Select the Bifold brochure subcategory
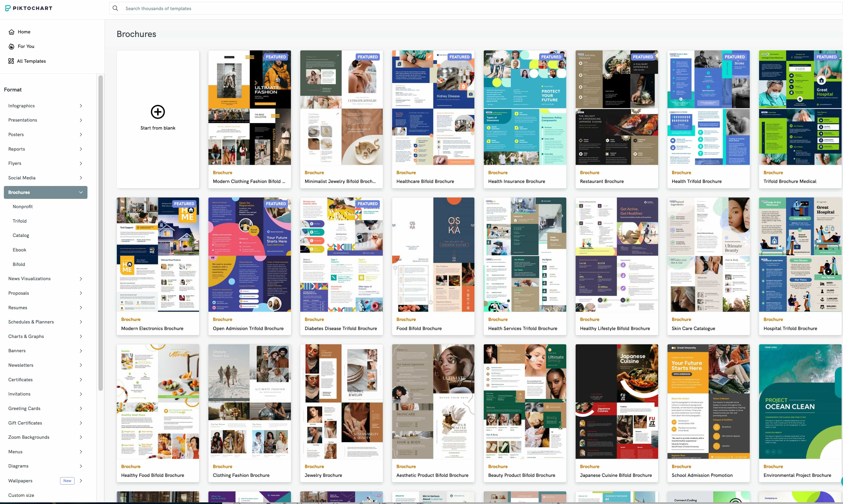Image resolution: width=843 pixels, height=504 pixels. point(19,265)
